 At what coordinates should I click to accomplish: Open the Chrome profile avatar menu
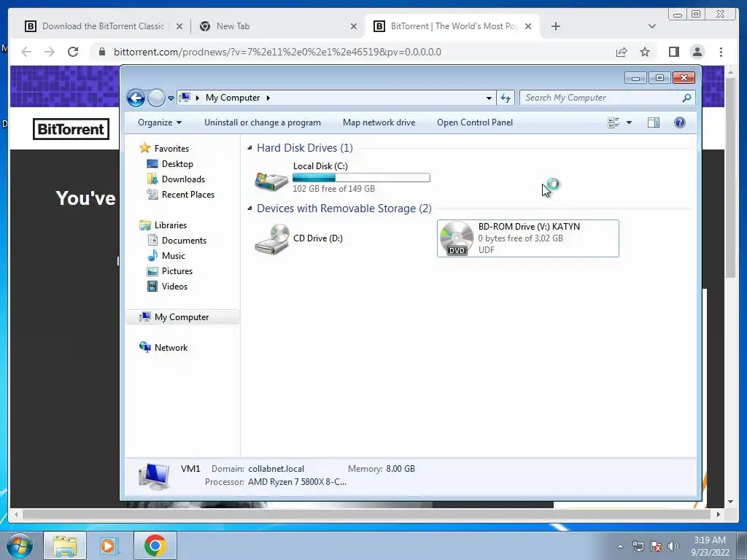[x=697, y=52]
